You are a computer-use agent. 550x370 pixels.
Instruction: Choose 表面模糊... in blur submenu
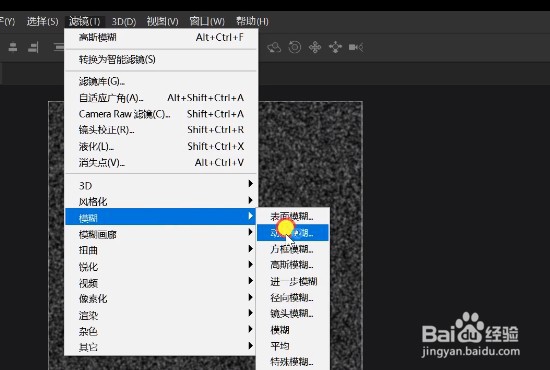coord(293,216)
